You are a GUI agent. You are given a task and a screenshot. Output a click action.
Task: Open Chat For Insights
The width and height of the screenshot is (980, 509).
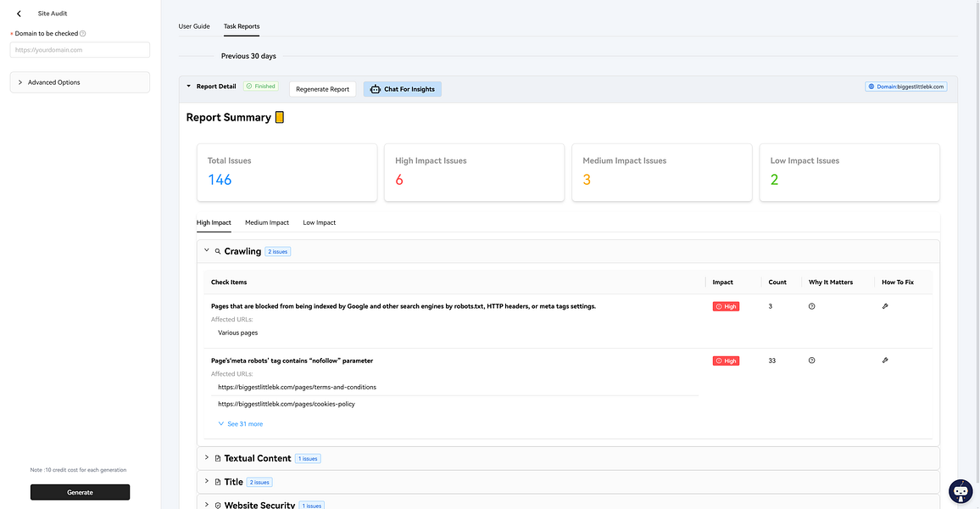pos(403,89)
